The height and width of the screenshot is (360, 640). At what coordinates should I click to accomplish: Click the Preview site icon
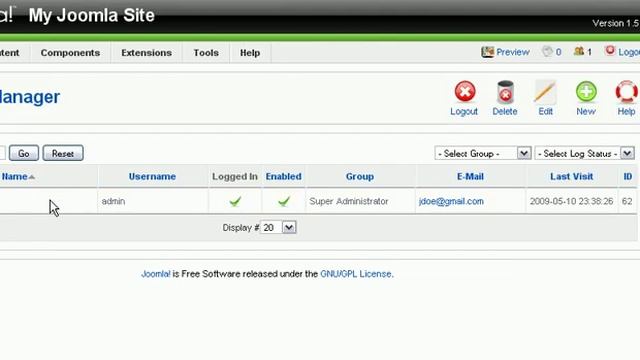tap(487, 52)
